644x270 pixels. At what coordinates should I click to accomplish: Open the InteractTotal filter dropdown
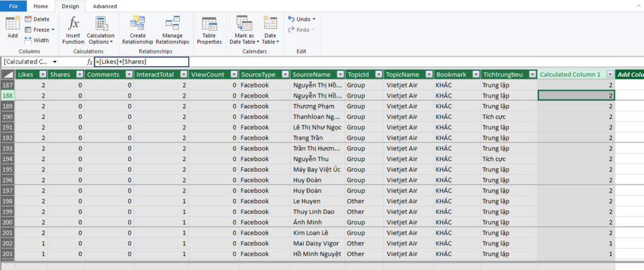click(x=183, y=74)
